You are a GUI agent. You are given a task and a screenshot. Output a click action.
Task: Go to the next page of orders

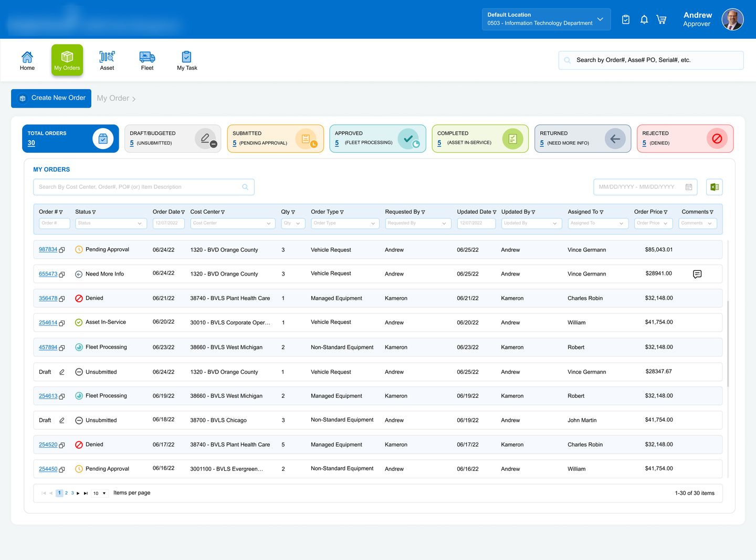[x=78, y=493]
